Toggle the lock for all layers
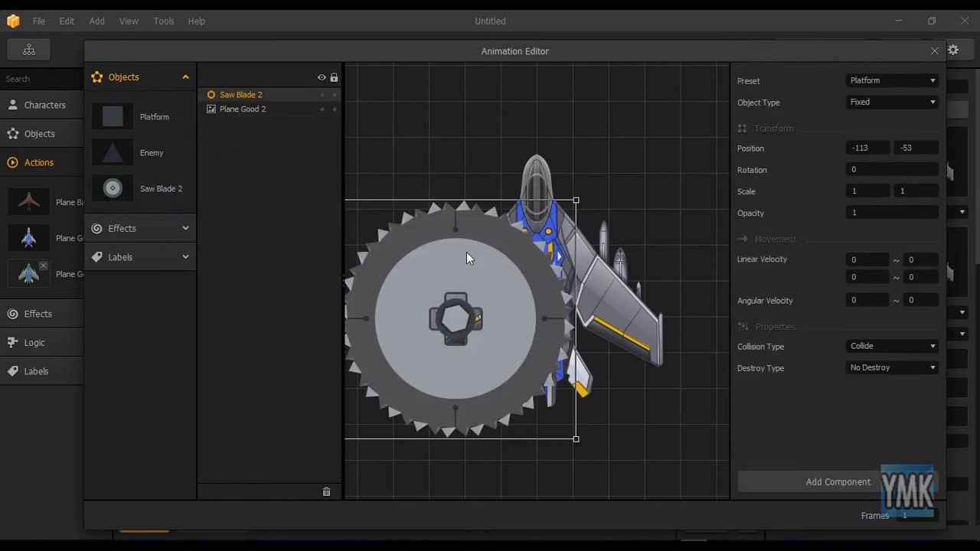Image resolution: width=980 pixels, height=551 pixels. [334, 77]
